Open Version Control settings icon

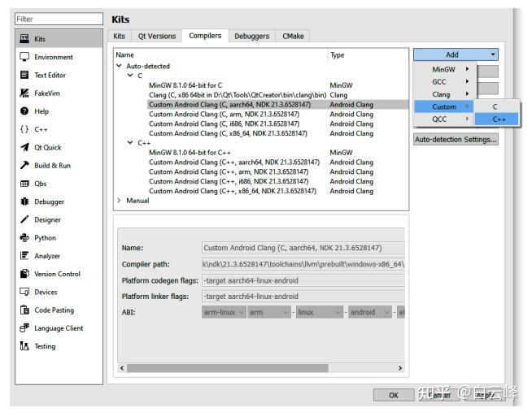click(x=24, y=274)
